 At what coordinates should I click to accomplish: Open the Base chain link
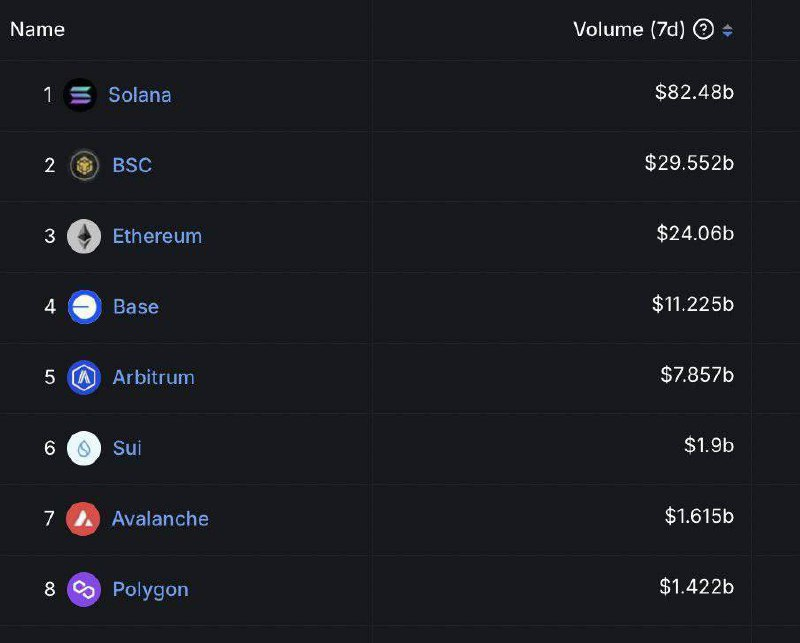point(134,307)
